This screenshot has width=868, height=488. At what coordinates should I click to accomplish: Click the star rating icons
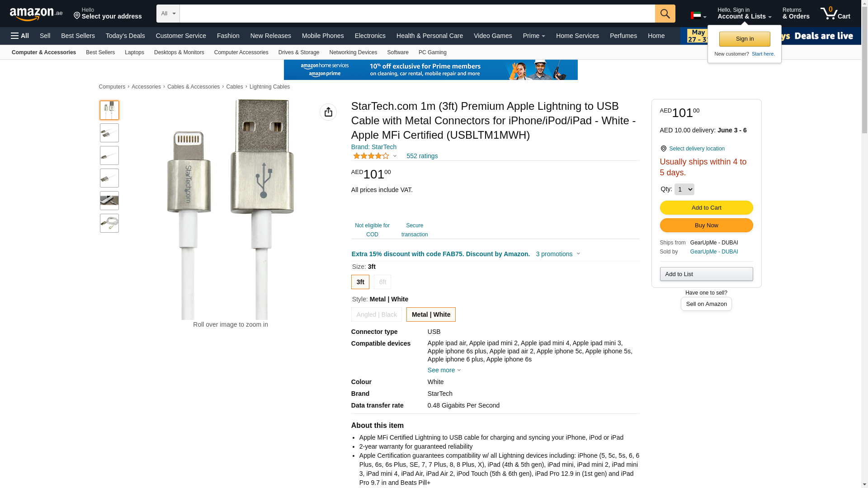click(x=371, y=156)
